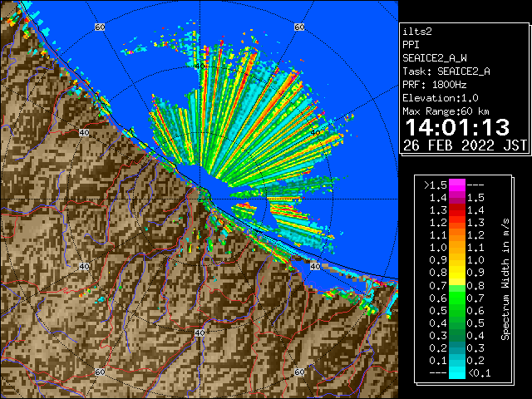532x399 pixels.
Task: Click the 40 label on the southeast coastline
Action: tap(315, 266)
